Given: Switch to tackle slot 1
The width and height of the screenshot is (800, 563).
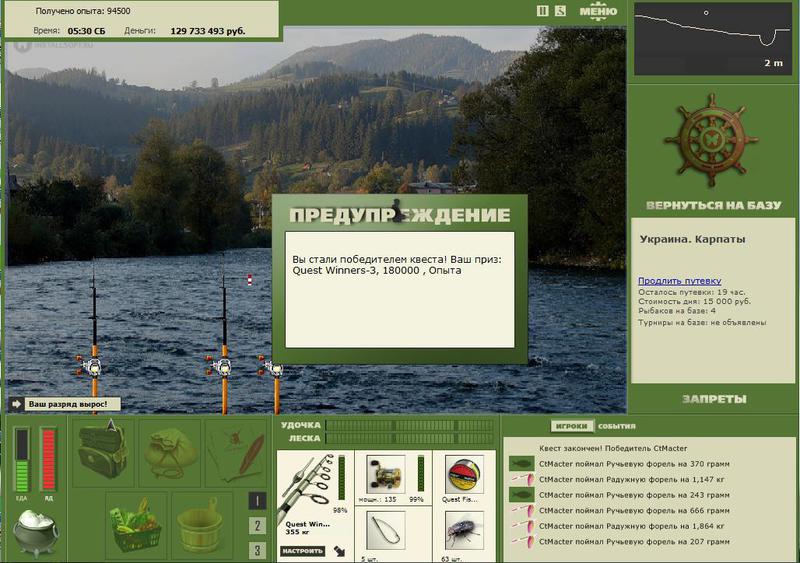Looking at the screenshot, I should 257,501.
